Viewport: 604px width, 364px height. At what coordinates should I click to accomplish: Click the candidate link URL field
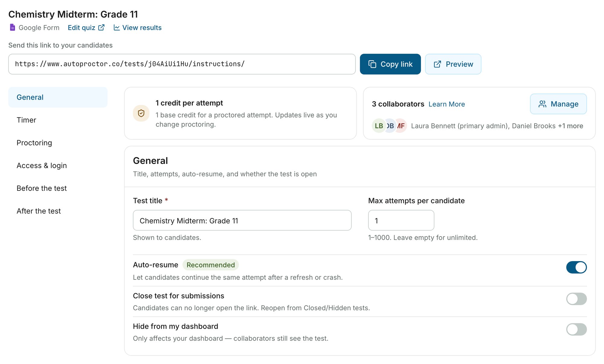coord(182,64)
